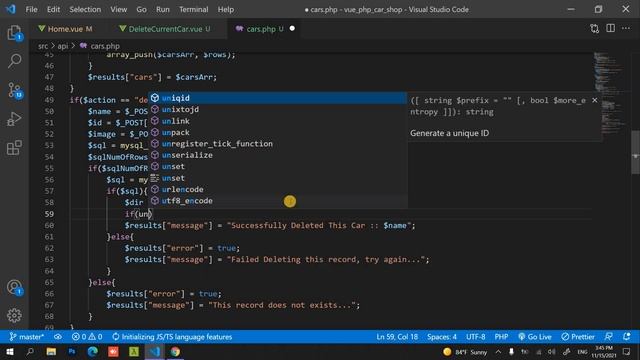Open the Explorer view in activity bar
The height and width of the screenshot is (360, 640).
point(14,33)
